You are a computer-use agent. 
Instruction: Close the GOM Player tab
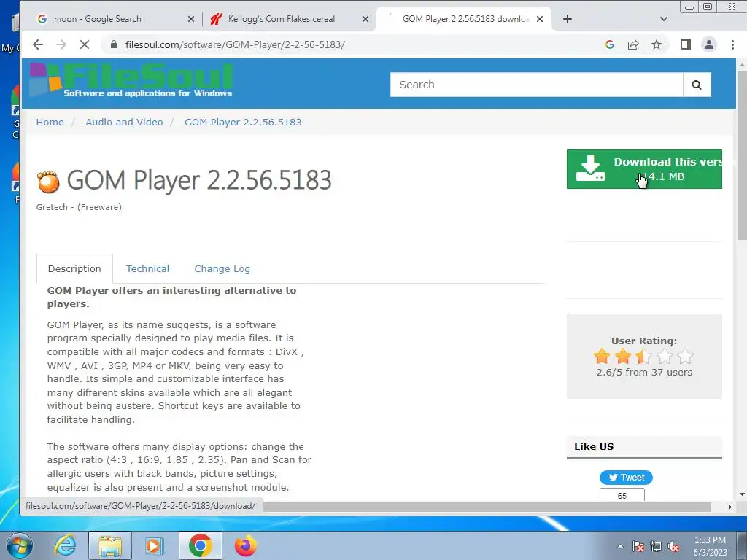click(540, 19)
